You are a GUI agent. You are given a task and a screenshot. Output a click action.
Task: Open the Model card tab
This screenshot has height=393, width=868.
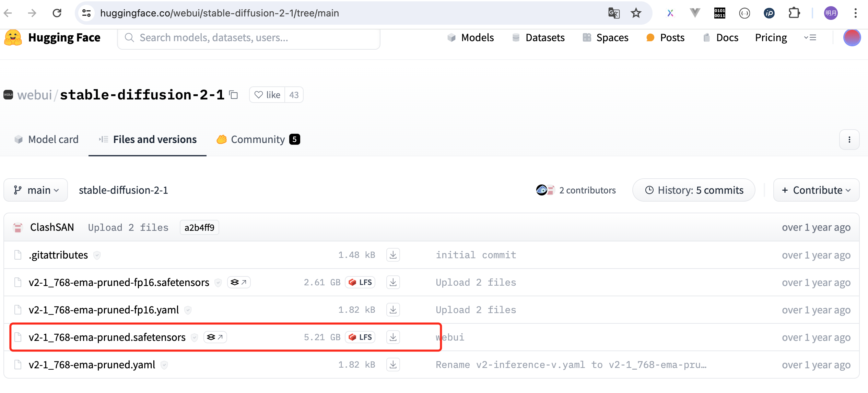46,139
